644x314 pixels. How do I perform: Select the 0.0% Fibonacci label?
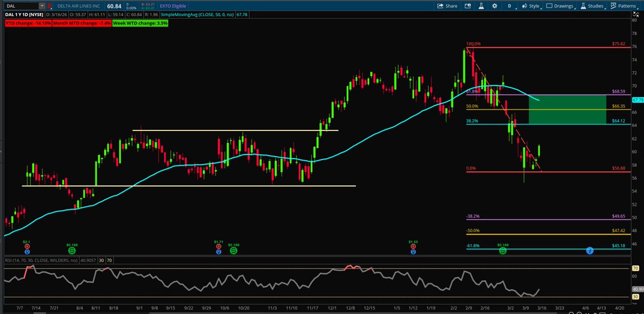pyautogui.click(x=471, y=169)
